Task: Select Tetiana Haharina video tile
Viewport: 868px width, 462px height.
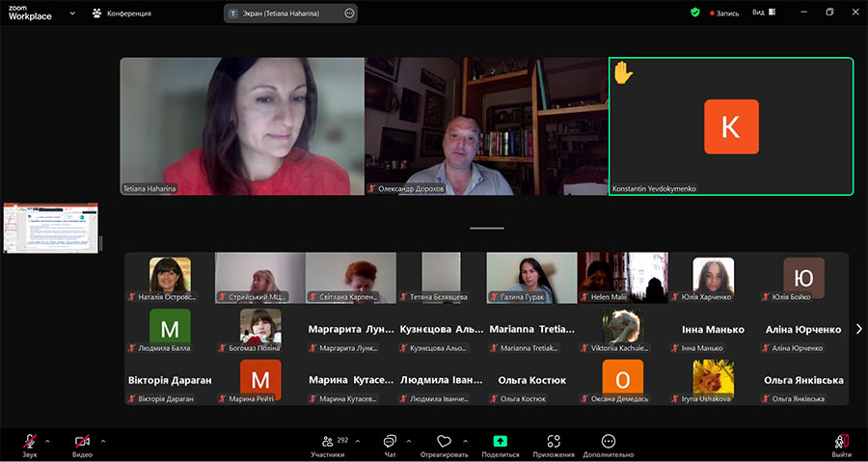Action: click(242, 126)
